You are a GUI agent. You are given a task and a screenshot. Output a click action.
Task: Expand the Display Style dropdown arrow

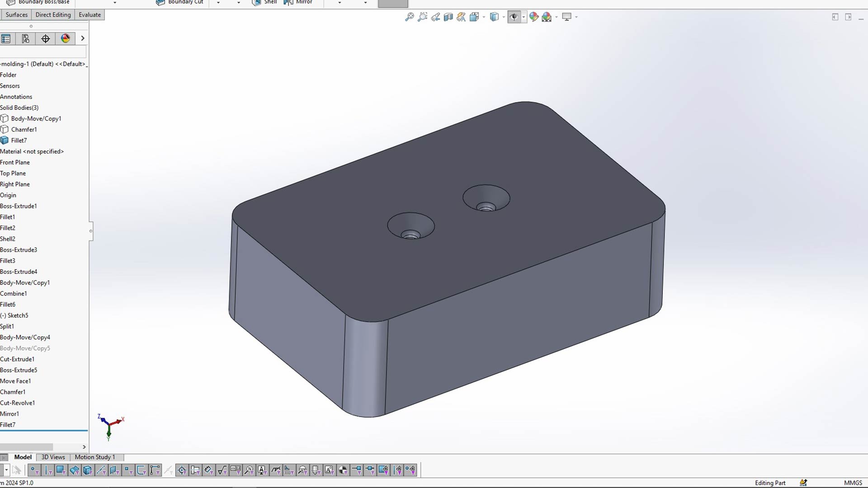504,17
